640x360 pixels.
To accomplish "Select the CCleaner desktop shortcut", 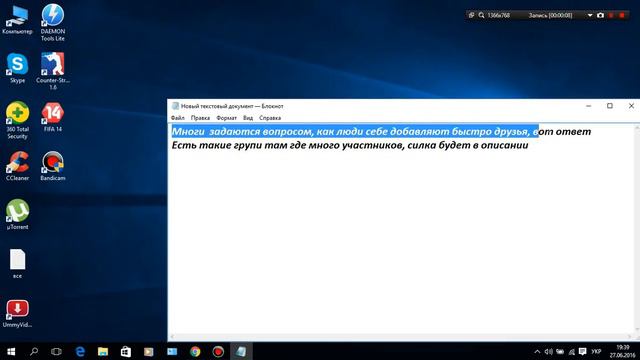I will (17, 166).
